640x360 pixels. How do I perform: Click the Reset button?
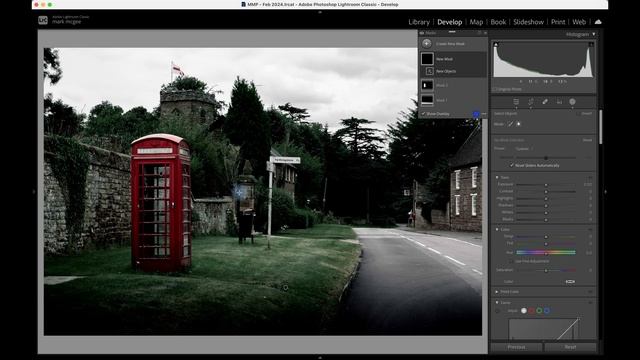(570, 347)
